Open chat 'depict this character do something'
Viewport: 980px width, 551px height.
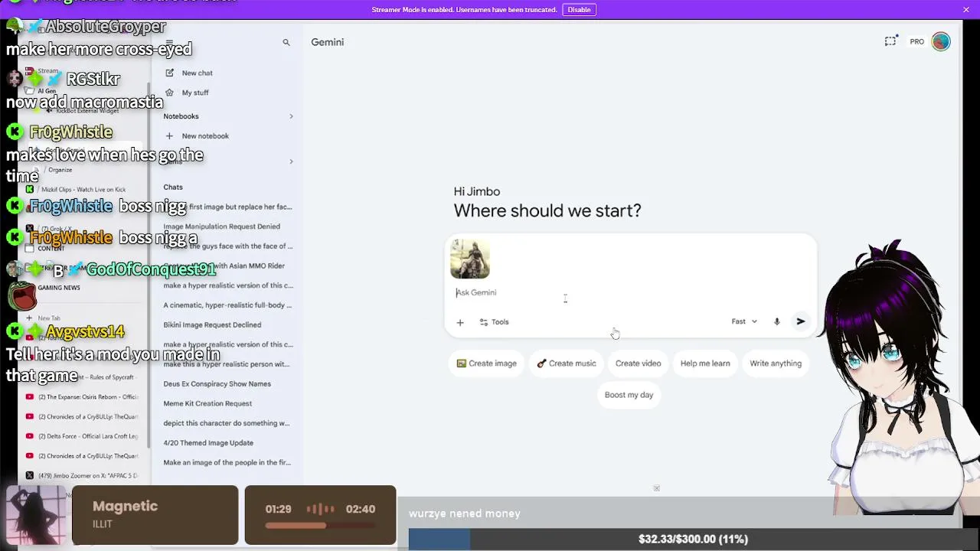point(226,423)
